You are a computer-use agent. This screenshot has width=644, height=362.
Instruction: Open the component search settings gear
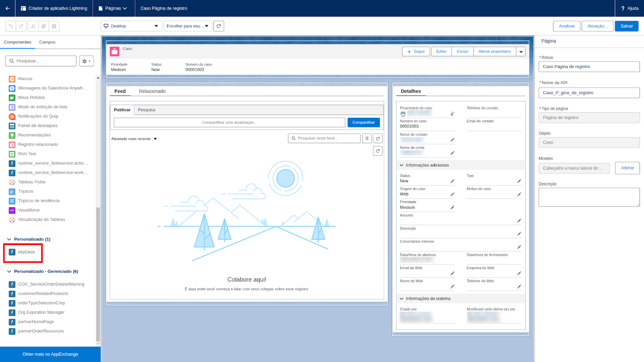[86, 61]
